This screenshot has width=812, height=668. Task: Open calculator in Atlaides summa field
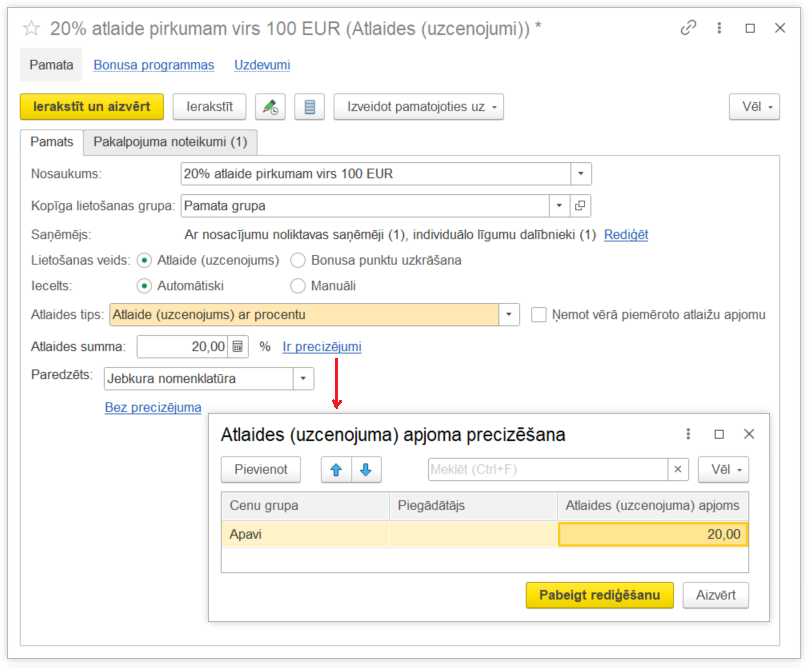tap(238, 347)
